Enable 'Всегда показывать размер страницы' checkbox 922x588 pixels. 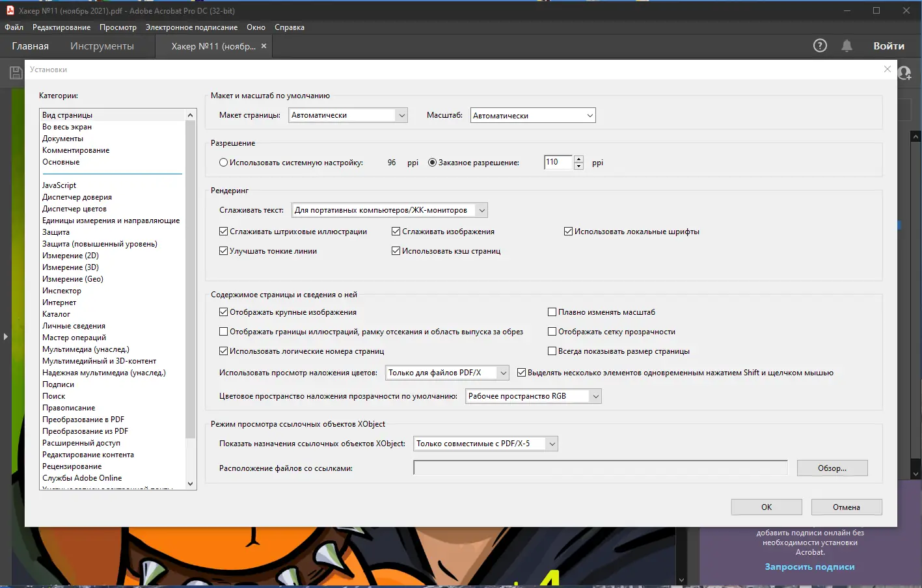tap(552, 351)
